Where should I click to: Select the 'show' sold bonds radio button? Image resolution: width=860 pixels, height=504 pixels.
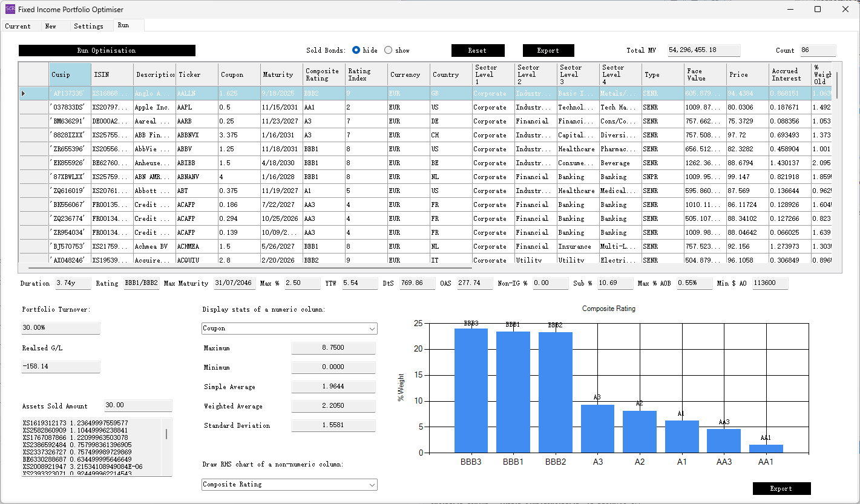389,50
